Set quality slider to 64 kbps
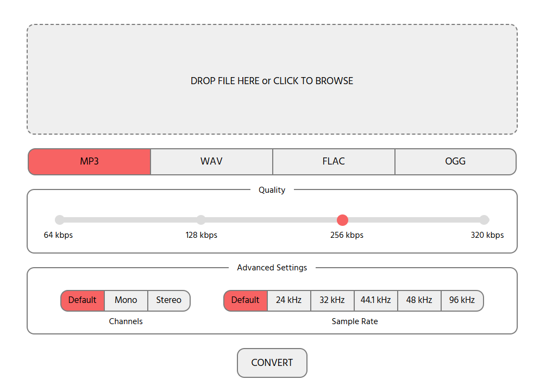Image resolution: width=546 pixels, height=392 pixels. (60, 220)
